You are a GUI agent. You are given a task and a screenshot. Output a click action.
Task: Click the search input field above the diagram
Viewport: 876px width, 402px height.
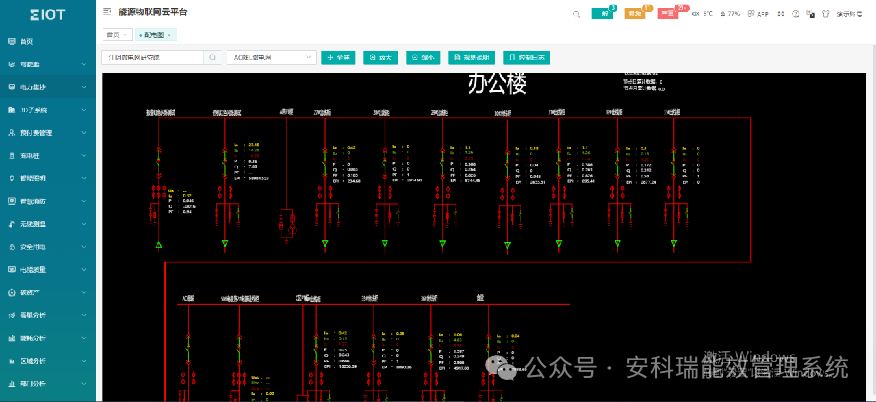[x=153, y=58]
